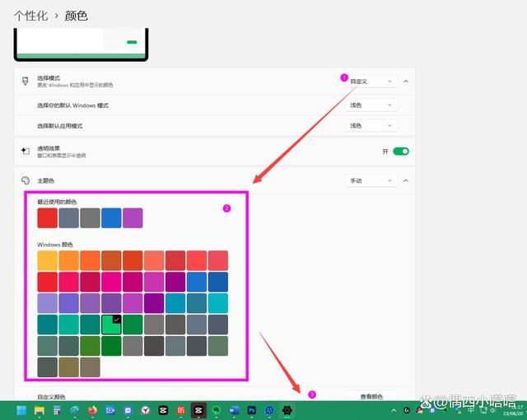Screen dimensions: 527x420
Task: Open the round Y-logo app on the taskbar
Action: point(146,410)
